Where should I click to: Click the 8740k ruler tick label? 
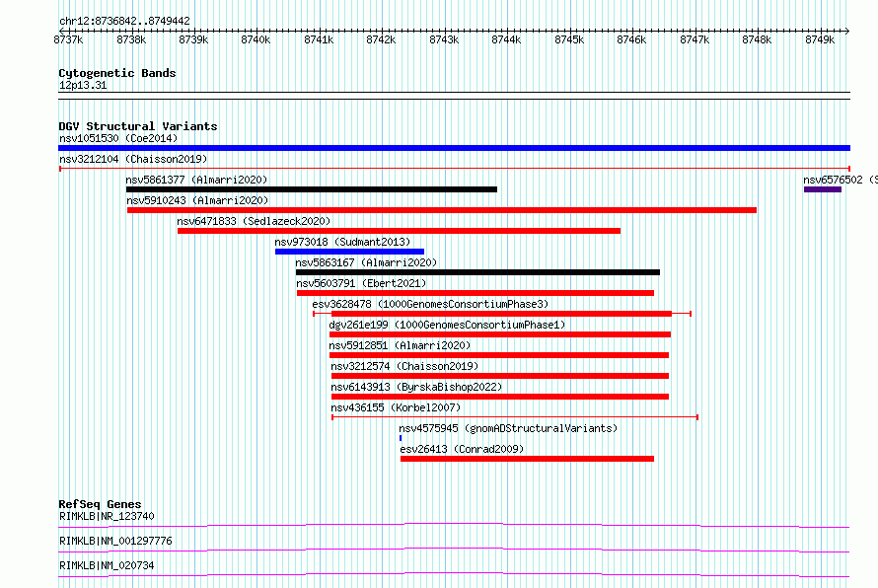click(256, 39)
